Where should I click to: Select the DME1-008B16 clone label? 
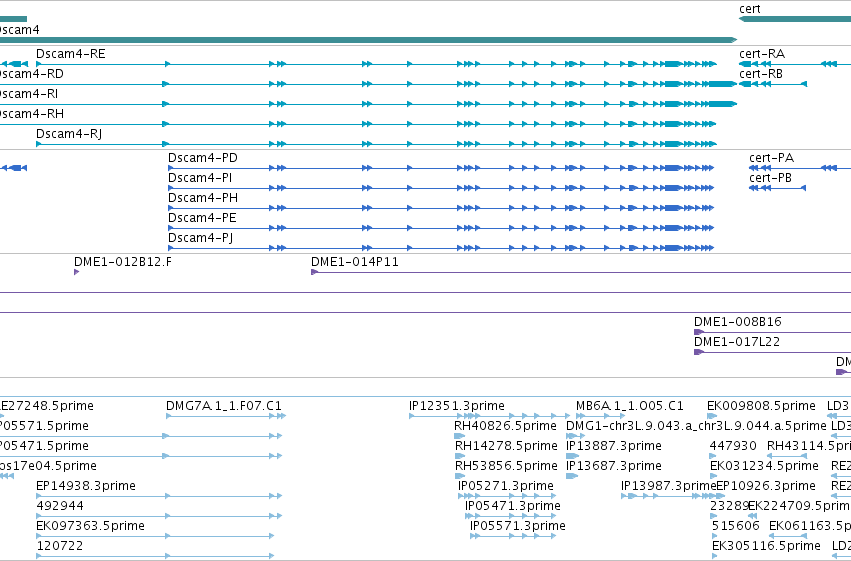pyautogui.click(x=738, y=322)
